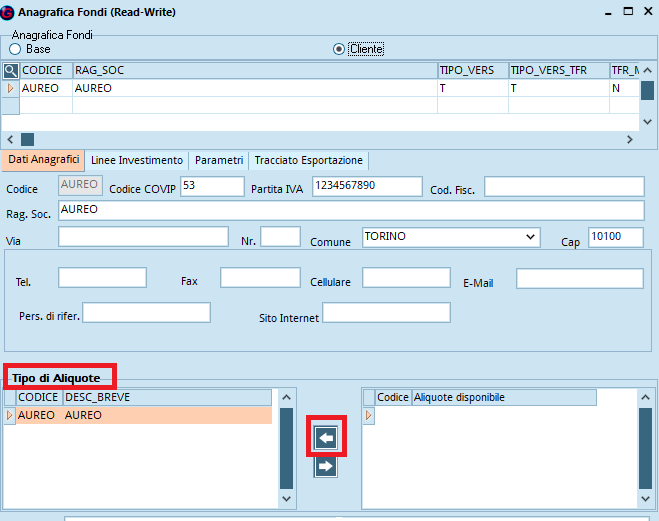Select the AUREO row in Tipo di Aliquote list
659x521 pixels.
click(144, 416)
